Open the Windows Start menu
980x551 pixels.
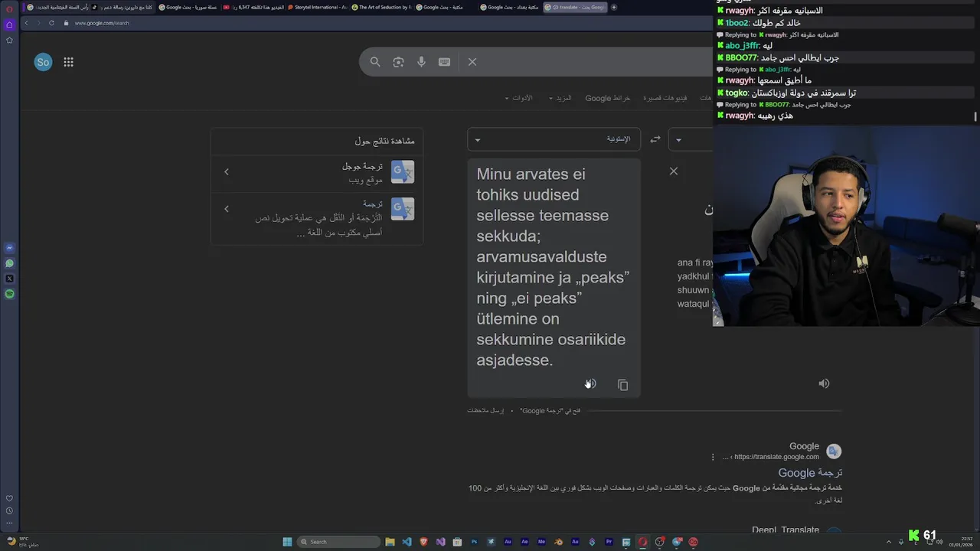click(287, 542)
